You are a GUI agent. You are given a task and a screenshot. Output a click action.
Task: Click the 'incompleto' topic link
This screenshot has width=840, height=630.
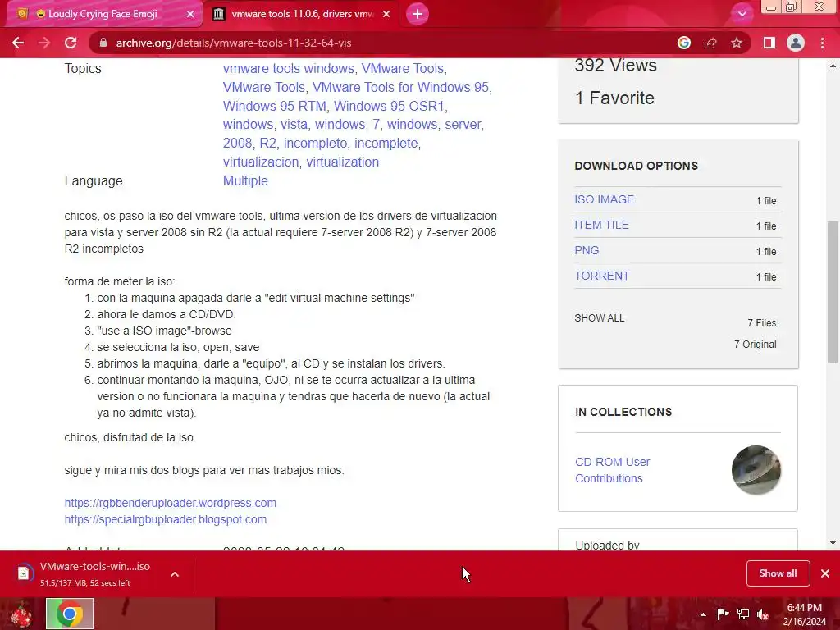point(315,143)
